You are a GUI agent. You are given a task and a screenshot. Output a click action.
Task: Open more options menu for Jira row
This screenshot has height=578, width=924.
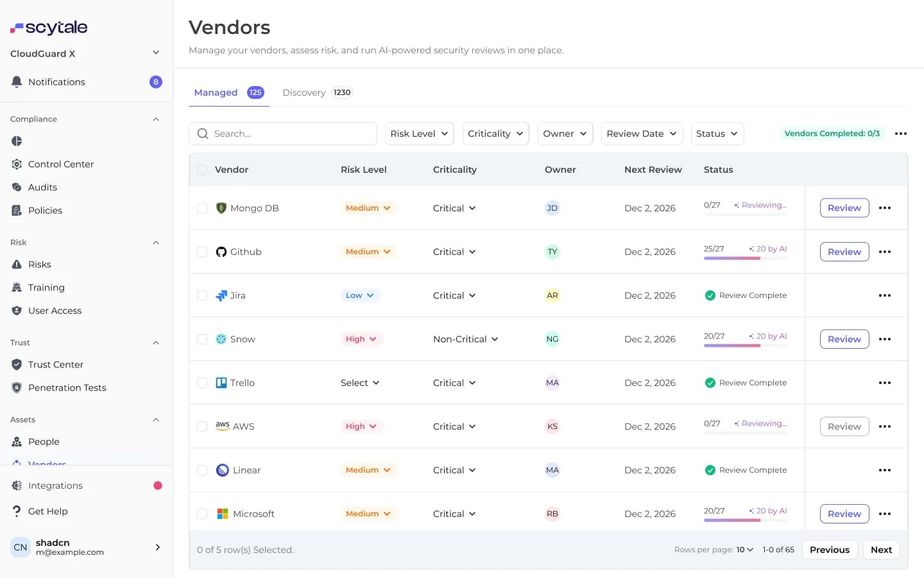pos(885,295)
